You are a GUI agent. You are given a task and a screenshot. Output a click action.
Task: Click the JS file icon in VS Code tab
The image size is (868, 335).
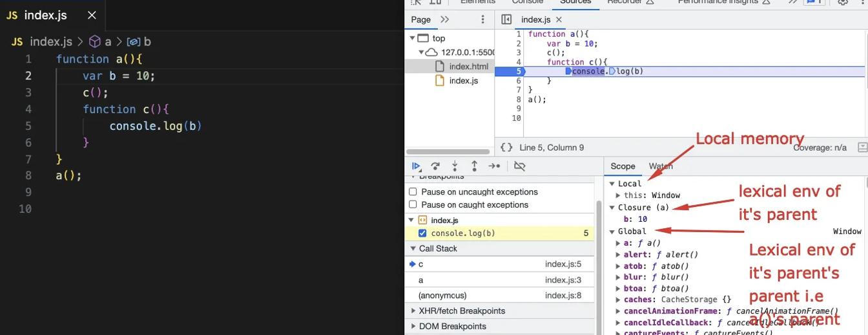(x=12, y=15)
